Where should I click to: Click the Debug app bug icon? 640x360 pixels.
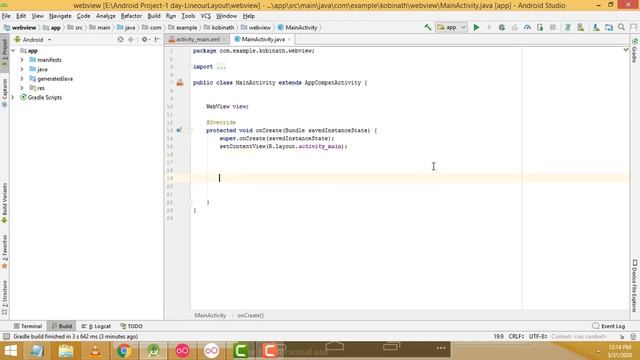coord(502,27)
